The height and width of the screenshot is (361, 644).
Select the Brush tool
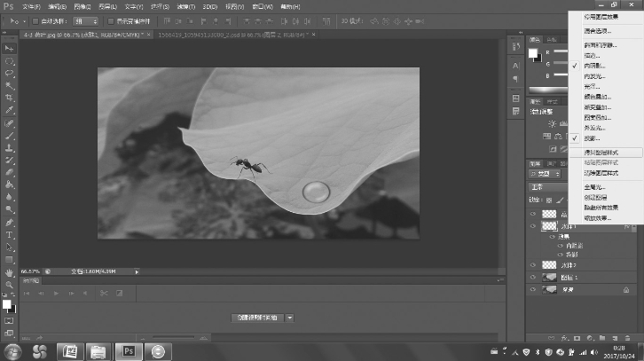(9, 135)
